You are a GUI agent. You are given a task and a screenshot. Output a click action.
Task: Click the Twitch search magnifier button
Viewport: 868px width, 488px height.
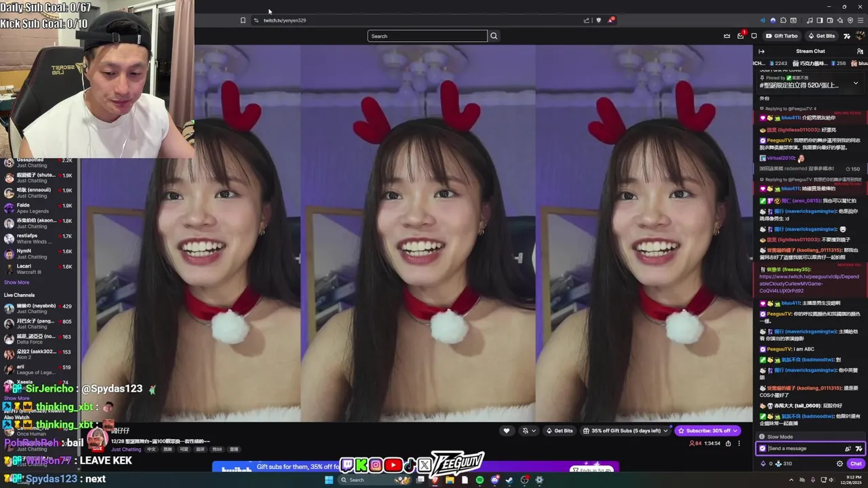click(x=494, y=36)
